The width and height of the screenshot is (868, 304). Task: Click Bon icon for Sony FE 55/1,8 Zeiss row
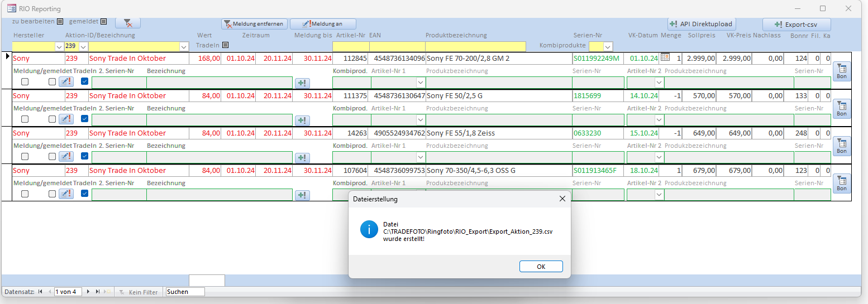[x=841, y=147]
